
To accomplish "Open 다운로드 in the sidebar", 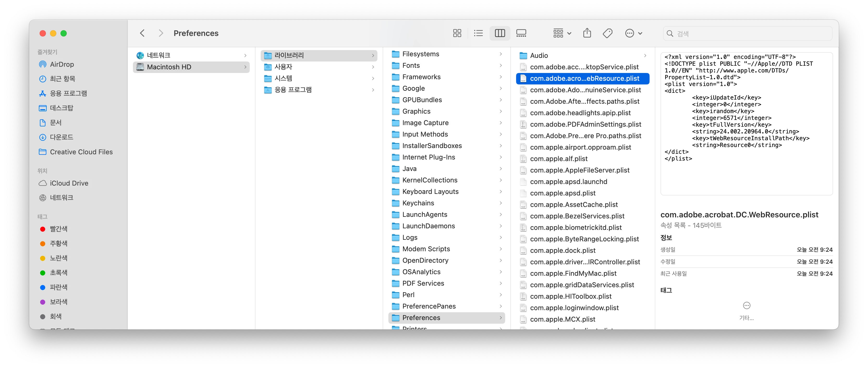I will (61, 137).
